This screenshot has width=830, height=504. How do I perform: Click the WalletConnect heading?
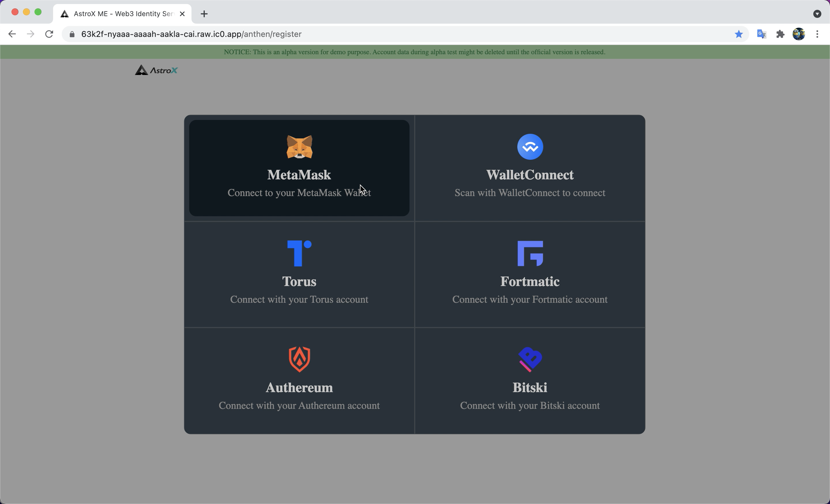pyautogui.click(x=530, y=175)
